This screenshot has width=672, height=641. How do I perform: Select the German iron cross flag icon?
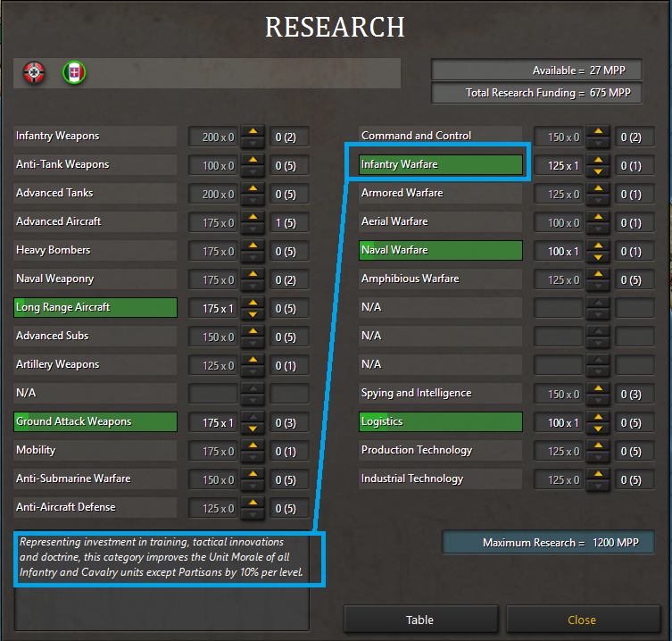pos(34,72)
